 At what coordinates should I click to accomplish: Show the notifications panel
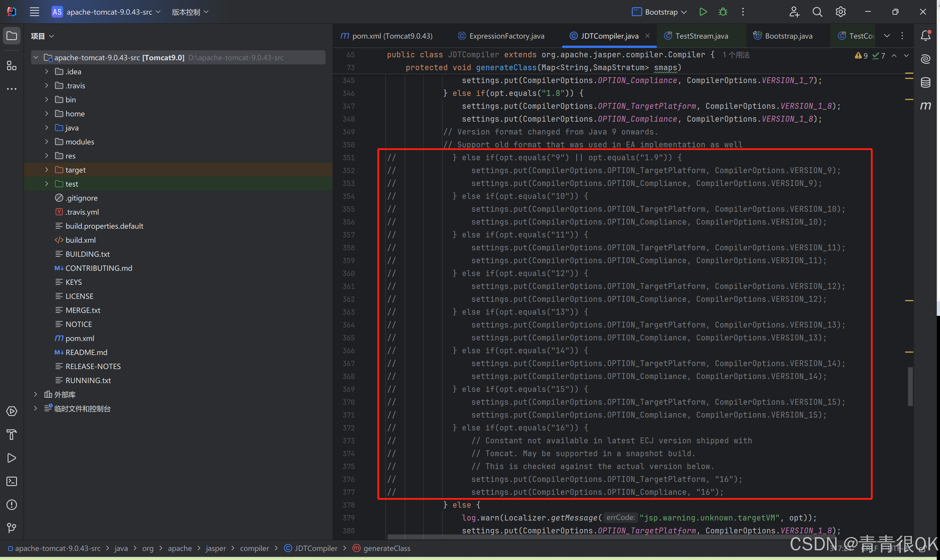(925, 36)
